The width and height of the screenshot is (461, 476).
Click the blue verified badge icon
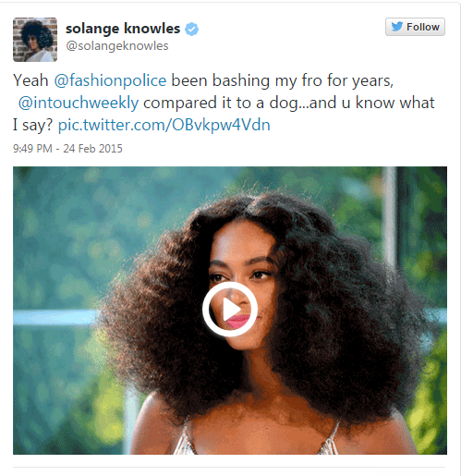(x=191, y=30)
